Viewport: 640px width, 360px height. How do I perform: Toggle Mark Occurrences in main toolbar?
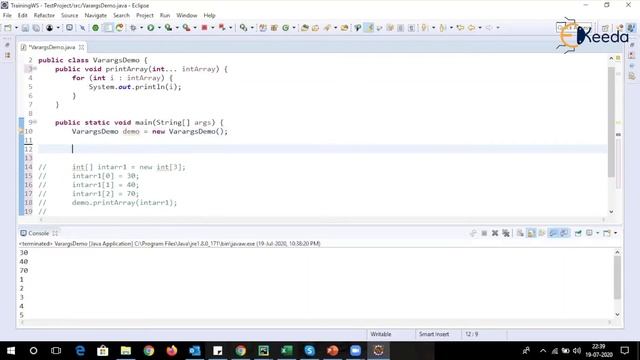[369, 28]
